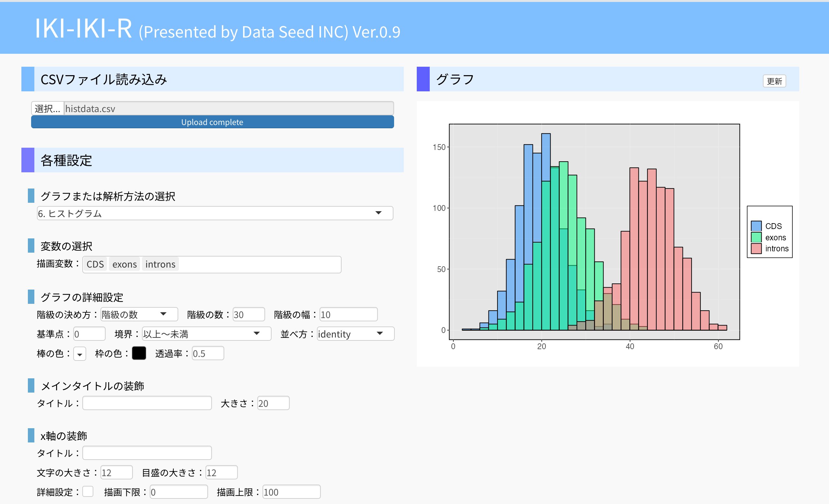Open the 6. ヒストグラム analysis method dropdown

215,213
